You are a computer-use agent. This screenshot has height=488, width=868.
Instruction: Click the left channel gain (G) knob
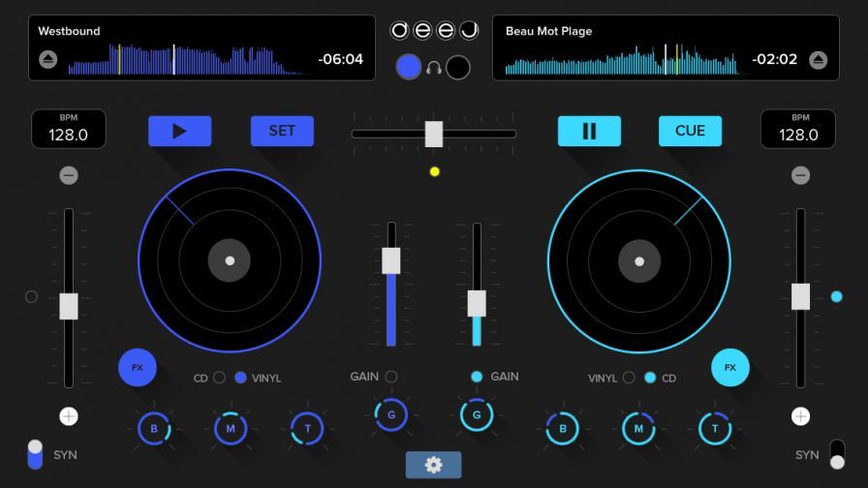[391, 415]
